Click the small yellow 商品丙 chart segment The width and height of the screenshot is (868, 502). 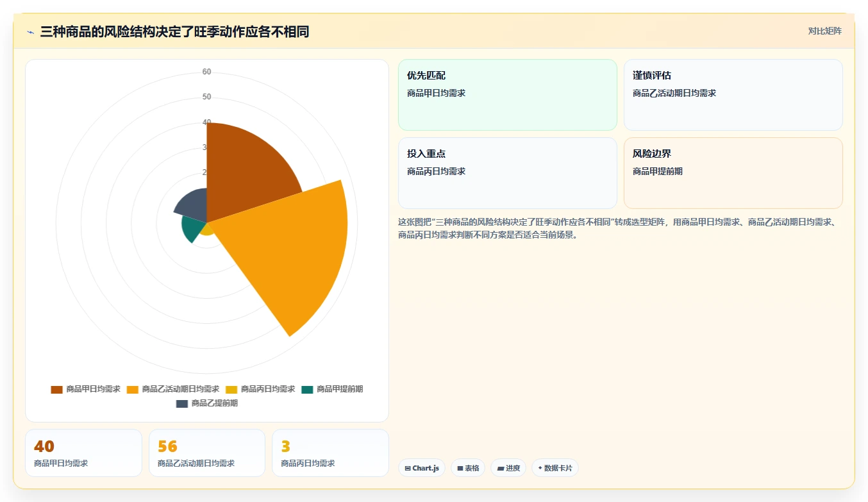tap(207, 230)
